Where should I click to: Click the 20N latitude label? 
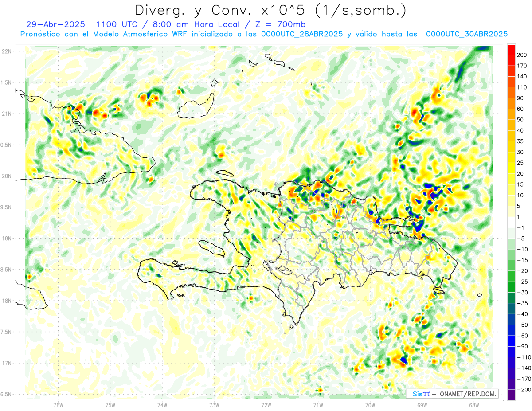coord(6,176)
